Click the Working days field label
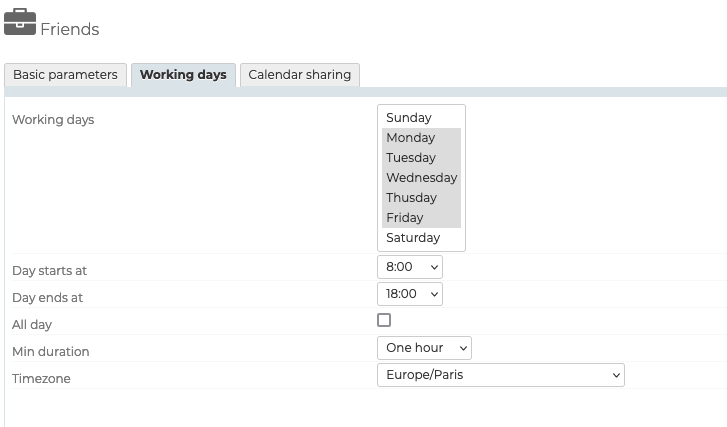The width and height of the screenshot is (727, 427). 53,120
